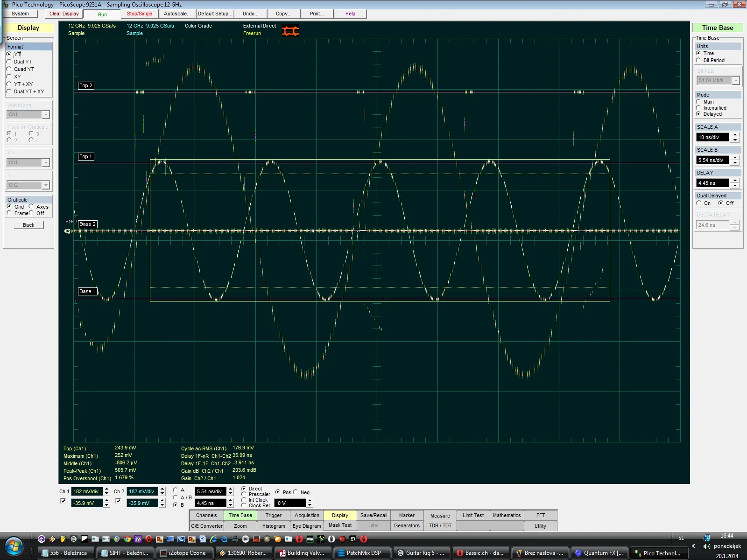Click the Clear Display button
Screen dimensions: 747x560
(64, 14)
